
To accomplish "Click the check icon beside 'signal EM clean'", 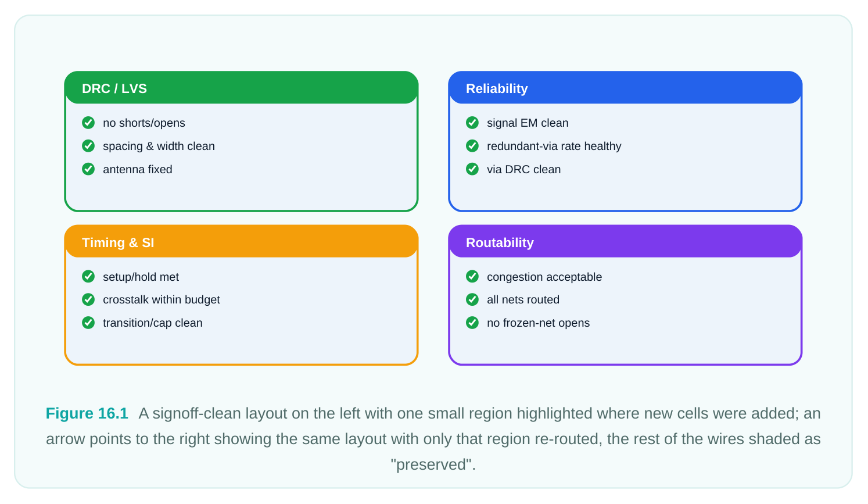I will click(x=472, y=123).
